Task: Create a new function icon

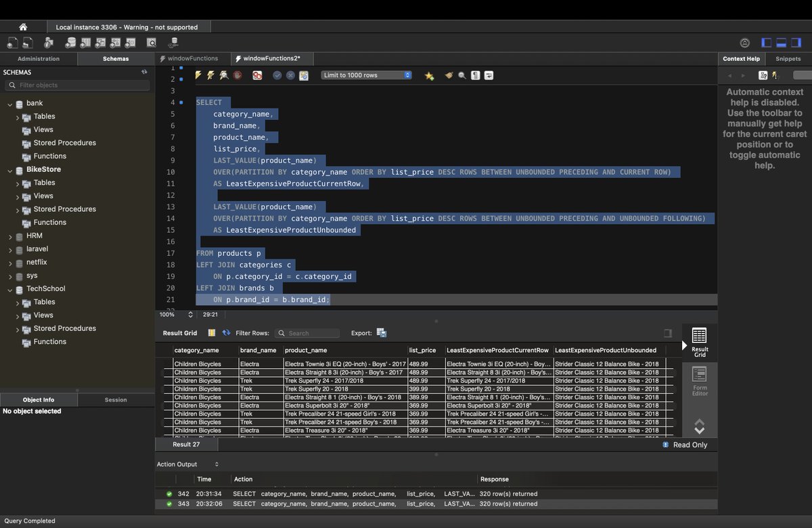Action: 130,43
